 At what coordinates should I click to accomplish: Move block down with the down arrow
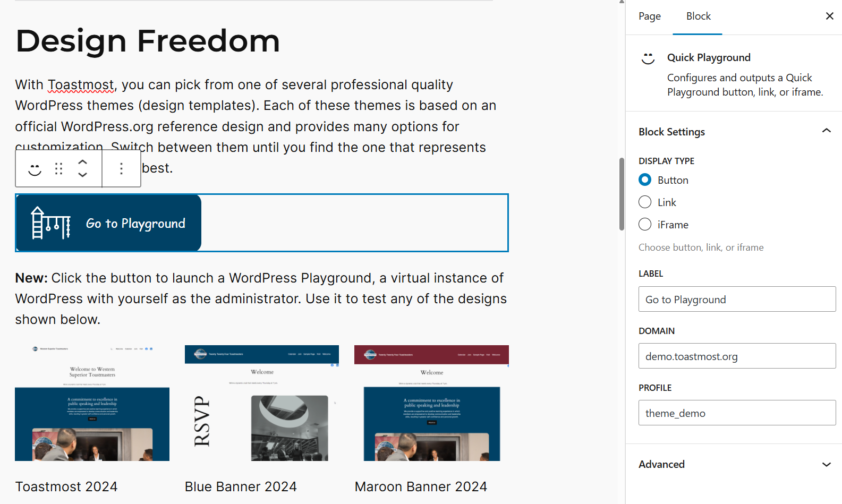pyautogui.click(x=82, y=175)
